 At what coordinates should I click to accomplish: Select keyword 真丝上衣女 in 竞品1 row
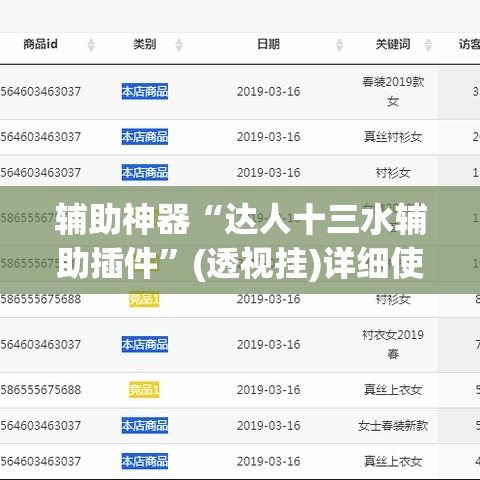tap(393, 390)
